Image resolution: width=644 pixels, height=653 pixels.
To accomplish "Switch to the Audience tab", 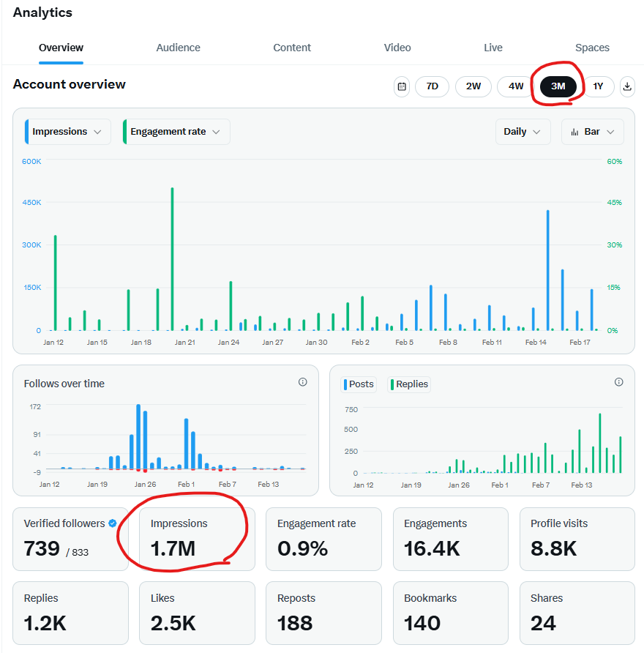I will (178, 48).
